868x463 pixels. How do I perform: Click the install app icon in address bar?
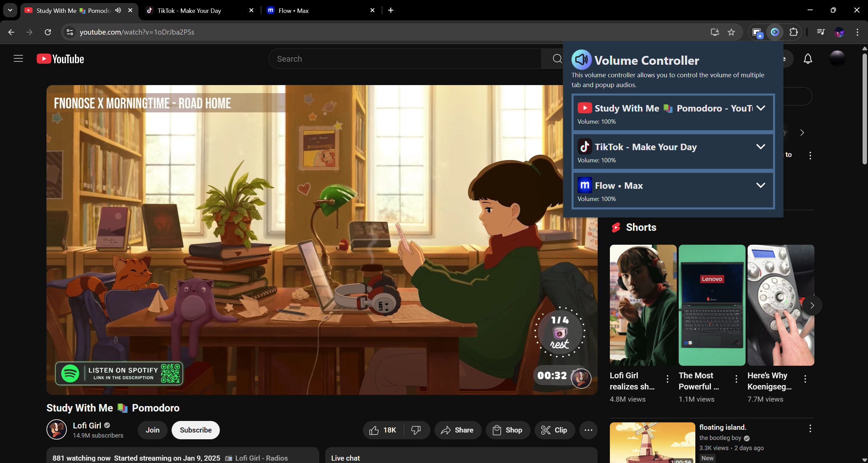click(715, 32)
